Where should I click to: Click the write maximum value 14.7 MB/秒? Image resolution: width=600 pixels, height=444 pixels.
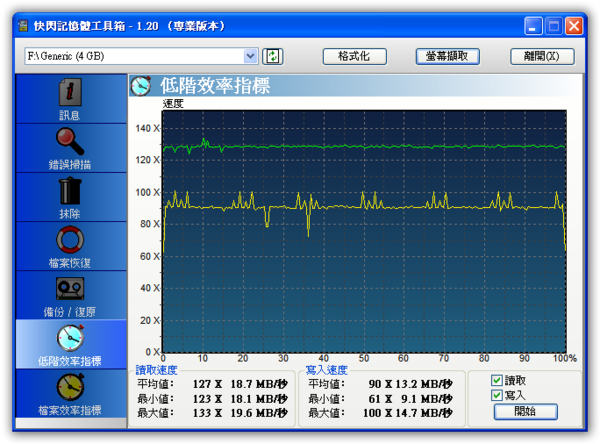coord(424,413)
